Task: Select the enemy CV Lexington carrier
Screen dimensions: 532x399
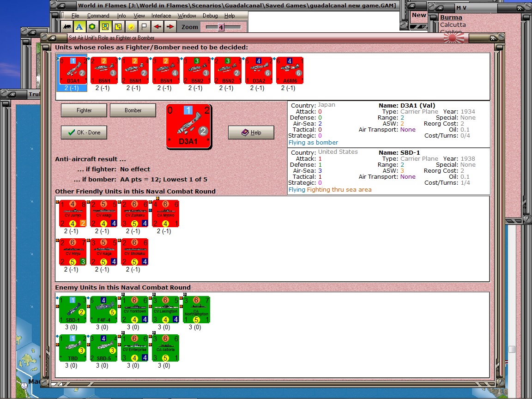Action: pos(166,309)
